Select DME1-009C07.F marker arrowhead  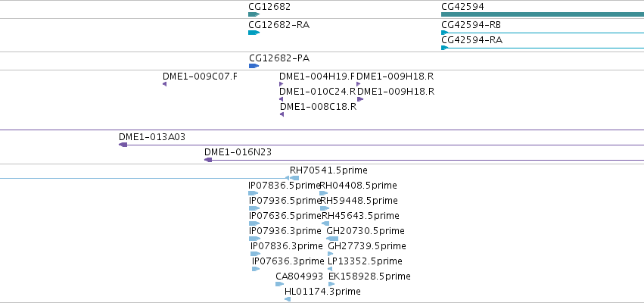click(164, 84)
